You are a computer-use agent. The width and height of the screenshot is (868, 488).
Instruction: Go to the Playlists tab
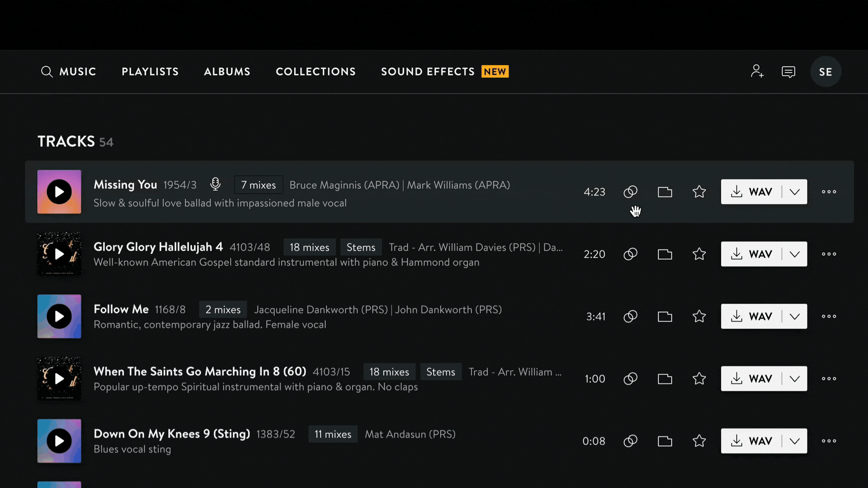pyautogui.click(x=150, y=71)
